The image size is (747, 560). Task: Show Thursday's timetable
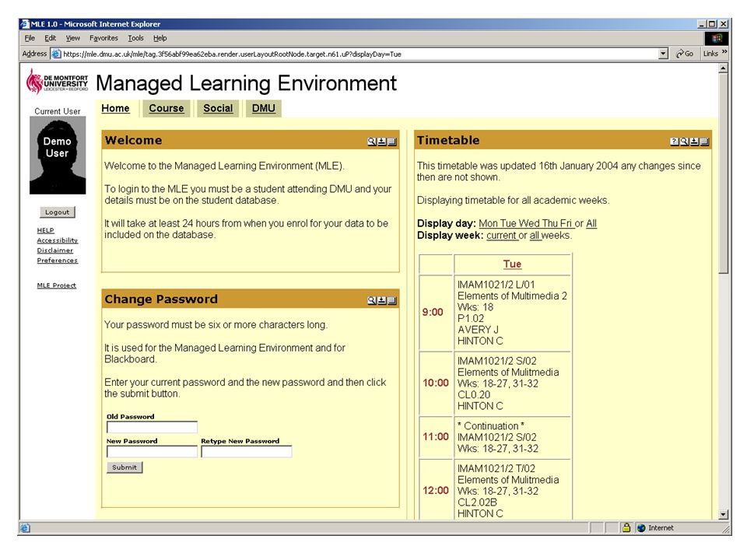(550, 223)
